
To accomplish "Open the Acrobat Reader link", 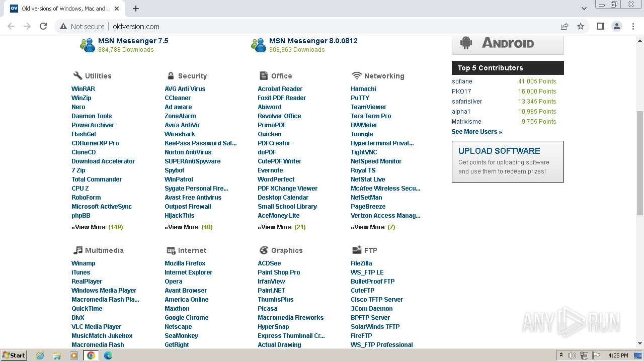I will [280, 89].
